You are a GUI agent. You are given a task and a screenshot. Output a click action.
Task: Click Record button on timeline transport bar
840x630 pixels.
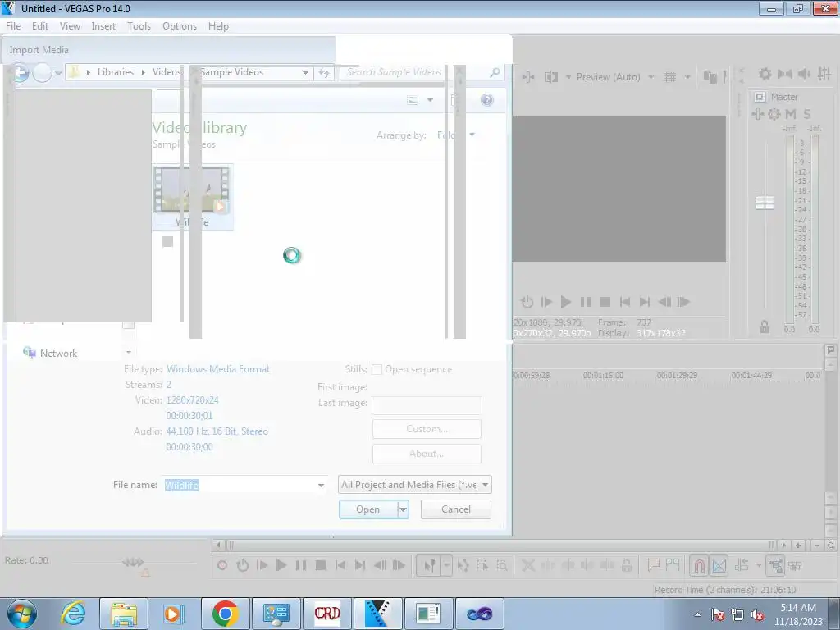tap(222, 565)
